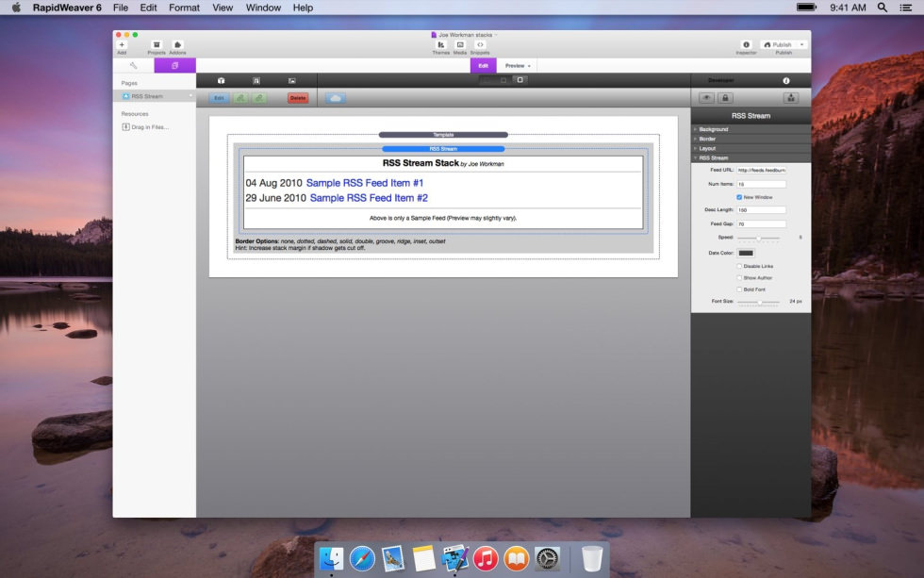This screenshot has width=924, height=578.
Task: Adjust the Font Size slider
Action: [x=758, y=302]
